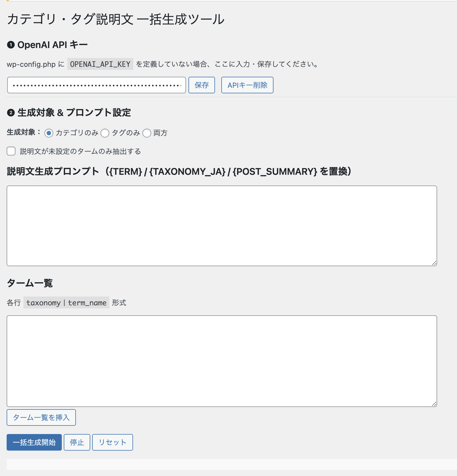
Task: Click the ターム一覧を挿入 button
Action: [41, 417]
